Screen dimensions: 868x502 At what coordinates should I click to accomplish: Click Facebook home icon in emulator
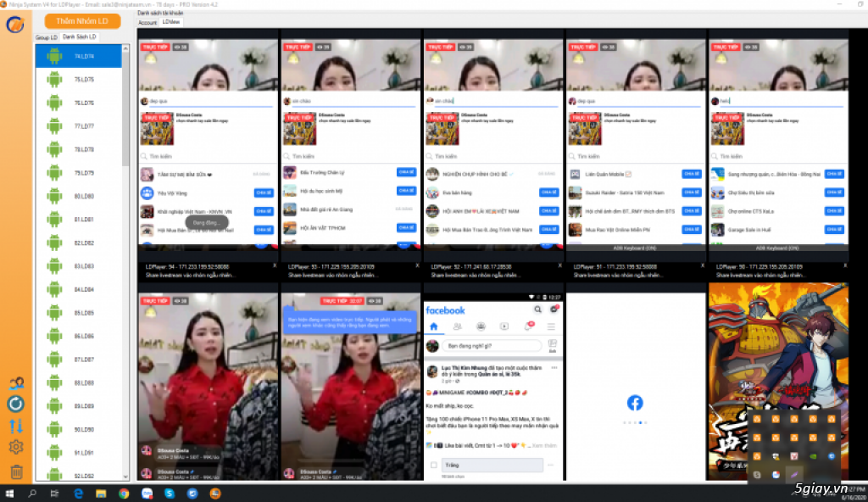click(434, 326)
